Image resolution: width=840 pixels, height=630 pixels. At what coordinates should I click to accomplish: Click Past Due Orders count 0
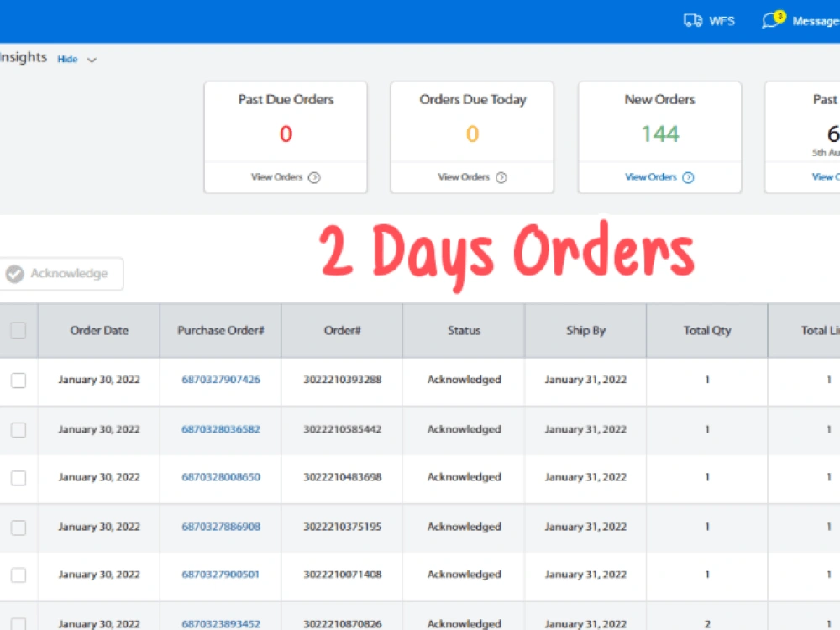pos(286,134)
